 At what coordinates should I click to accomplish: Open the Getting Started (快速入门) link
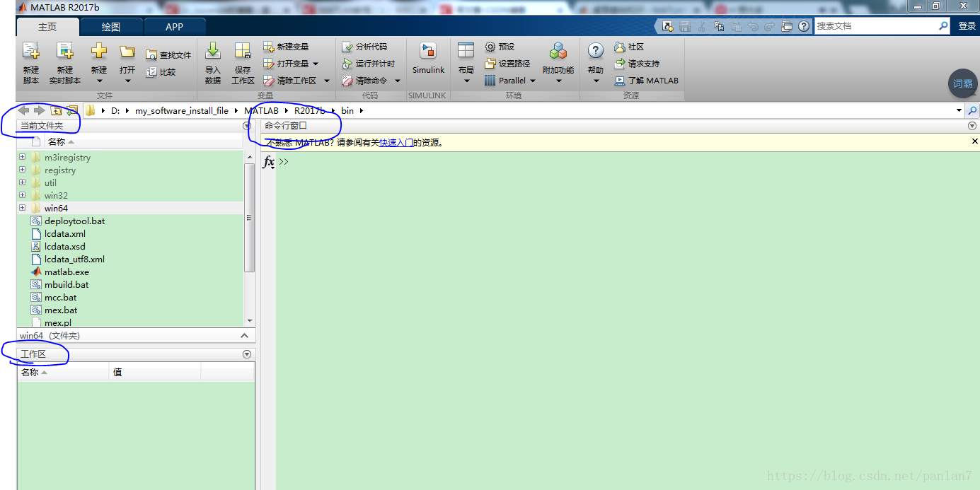click(396, 142)
